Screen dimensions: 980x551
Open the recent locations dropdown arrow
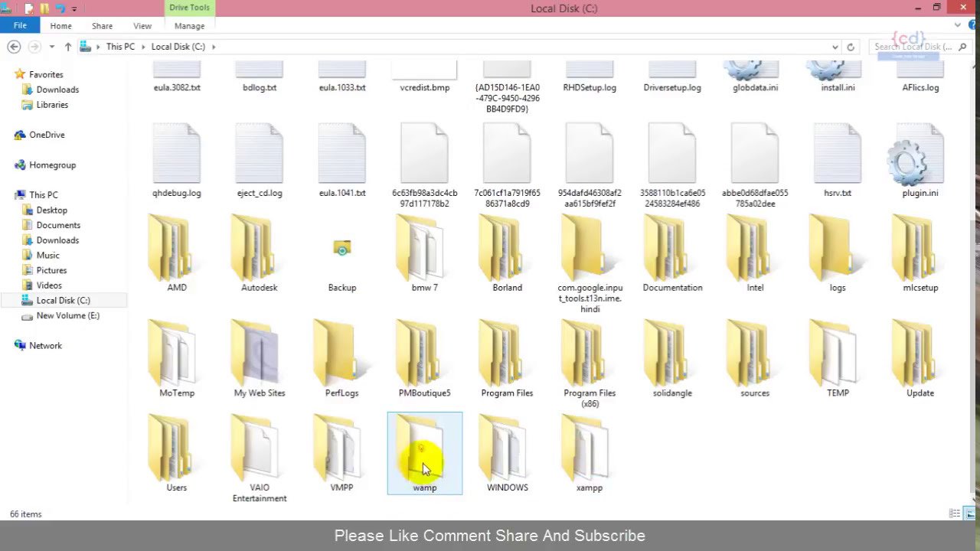51,47
